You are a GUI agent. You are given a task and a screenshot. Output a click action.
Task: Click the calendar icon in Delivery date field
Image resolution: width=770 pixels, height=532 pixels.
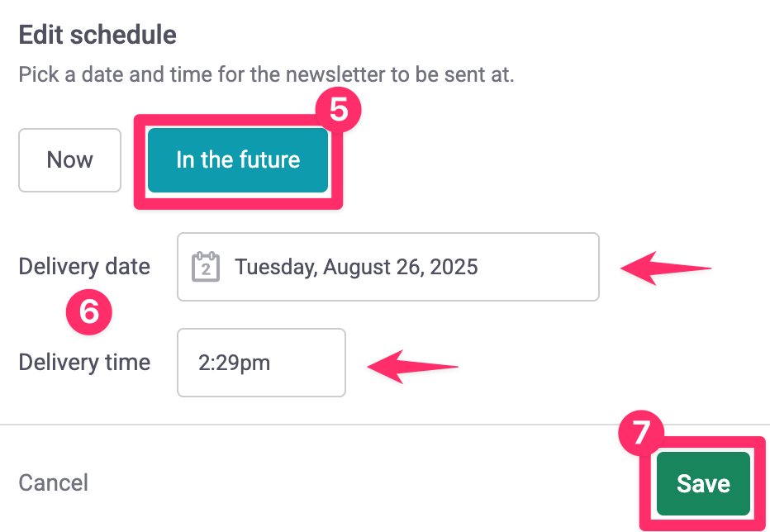pyautogui.click(x=205, y=267)
